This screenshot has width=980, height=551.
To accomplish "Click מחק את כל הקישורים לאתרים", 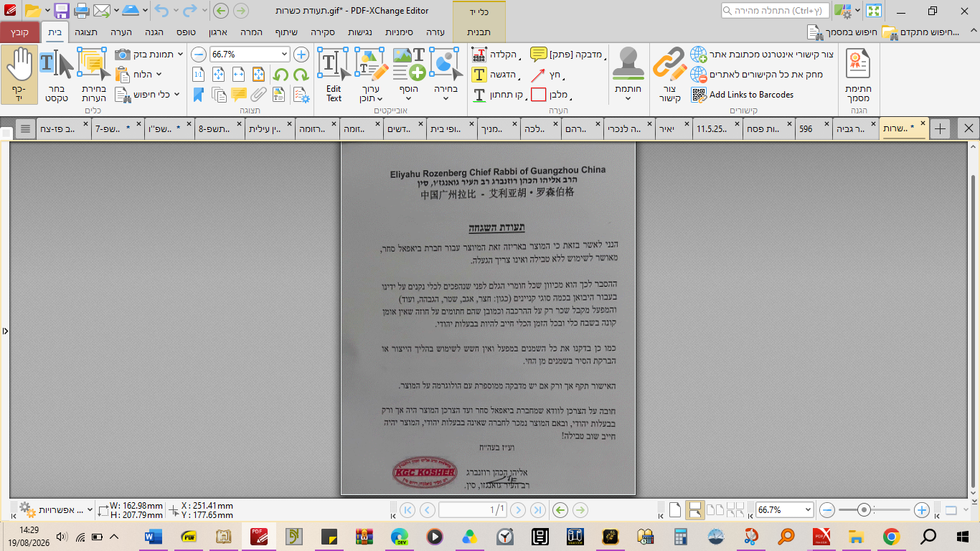I will [757, 75].
